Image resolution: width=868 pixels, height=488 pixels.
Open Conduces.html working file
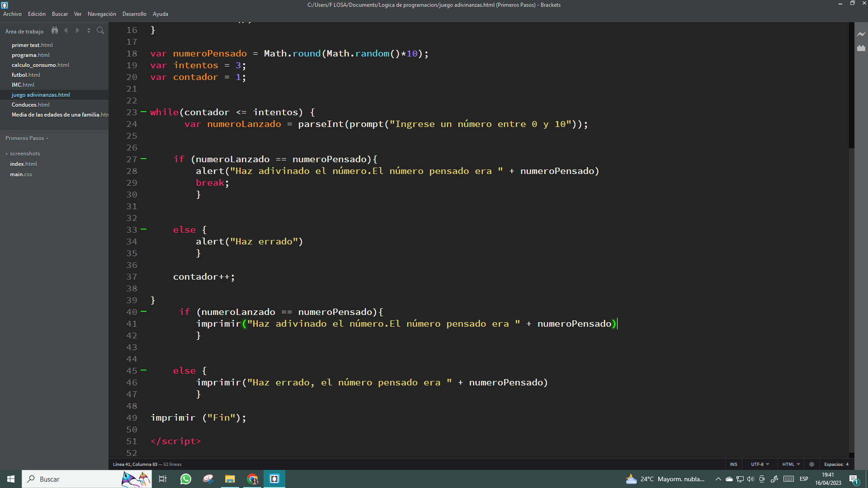pyautogui.click(x=54, y=105)
